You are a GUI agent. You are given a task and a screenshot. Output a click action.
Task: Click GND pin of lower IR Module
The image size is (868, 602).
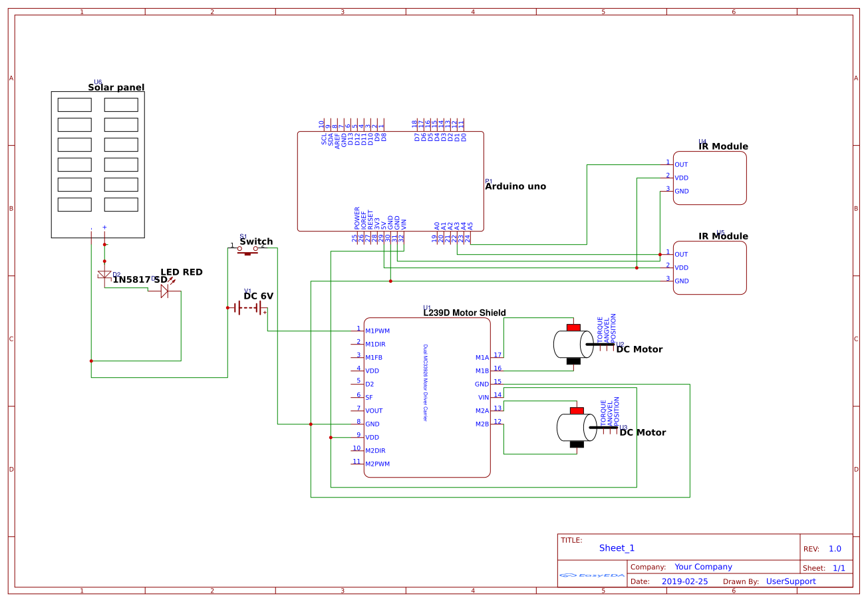682,281
